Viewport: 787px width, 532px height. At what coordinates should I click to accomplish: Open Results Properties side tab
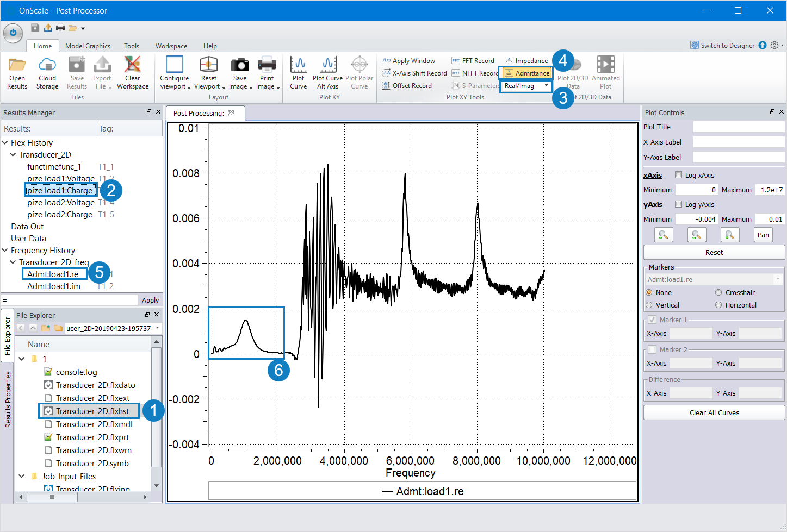pyautogui.click(x=8, y=399)
